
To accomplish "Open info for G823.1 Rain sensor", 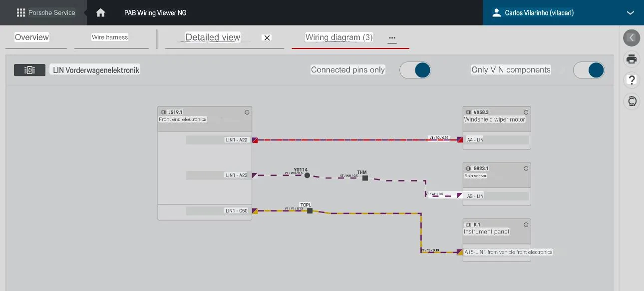I will click(526, 168).
